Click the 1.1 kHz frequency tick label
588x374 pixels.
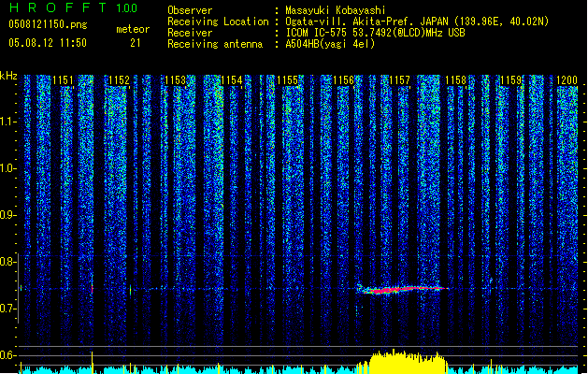point(7,122)
